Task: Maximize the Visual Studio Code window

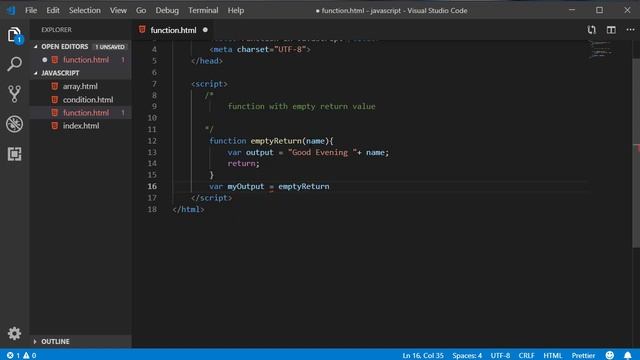Action: pos(599,10)
